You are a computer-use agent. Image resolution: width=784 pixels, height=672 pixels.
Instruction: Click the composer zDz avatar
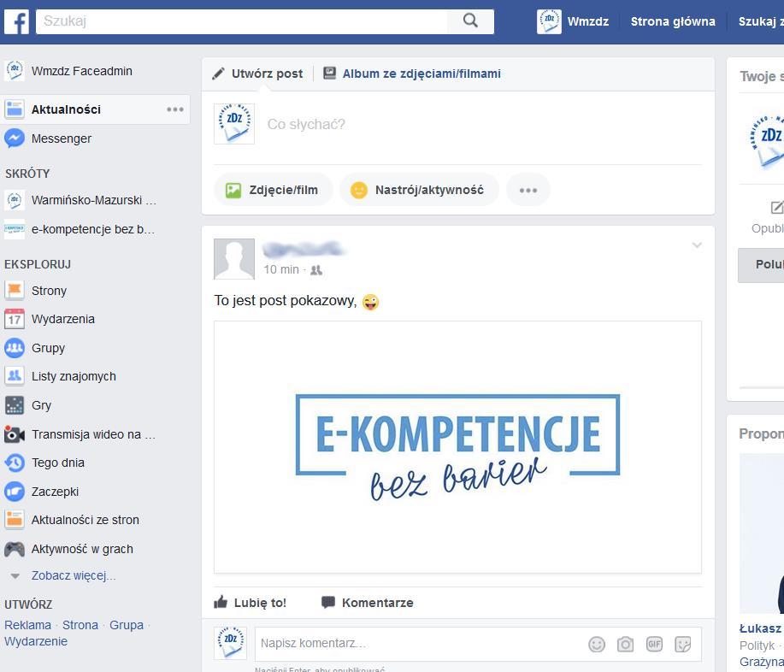point(234,123)
